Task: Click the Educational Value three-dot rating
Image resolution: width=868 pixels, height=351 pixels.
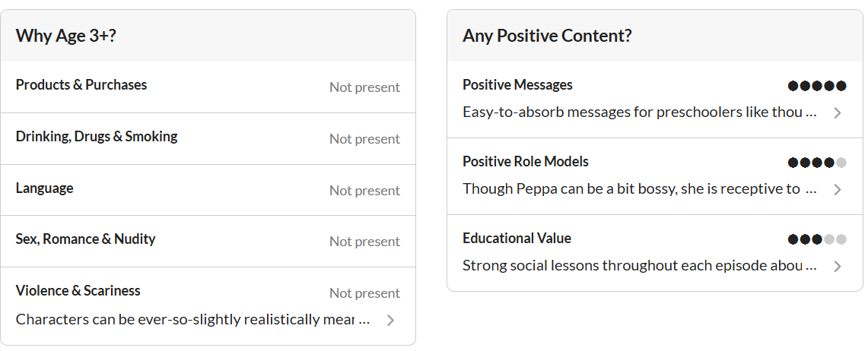Action: [816, 239]
